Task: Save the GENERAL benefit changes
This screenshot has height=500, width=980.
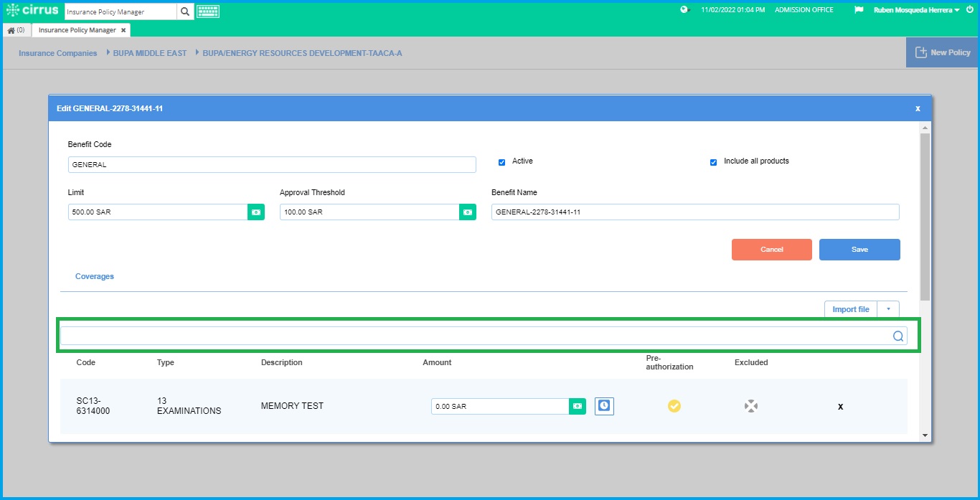Action: [859, 249]
